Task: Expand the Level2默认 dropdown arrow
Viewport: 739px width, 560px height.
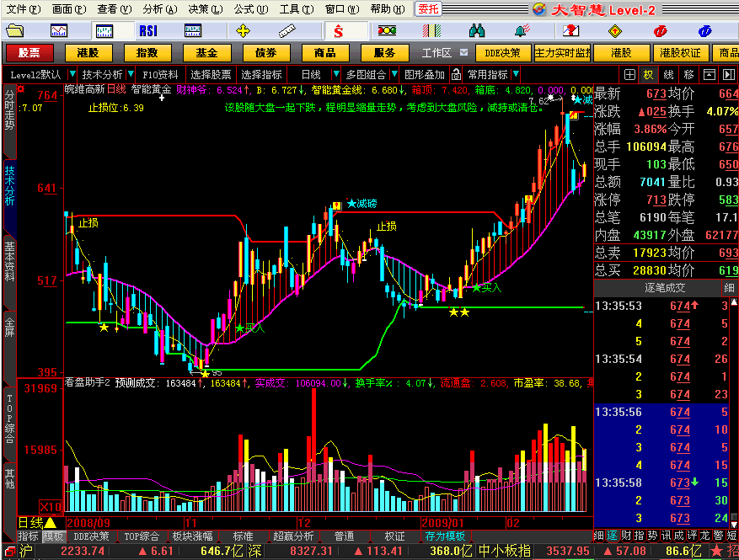Action: tap(72, 74)
